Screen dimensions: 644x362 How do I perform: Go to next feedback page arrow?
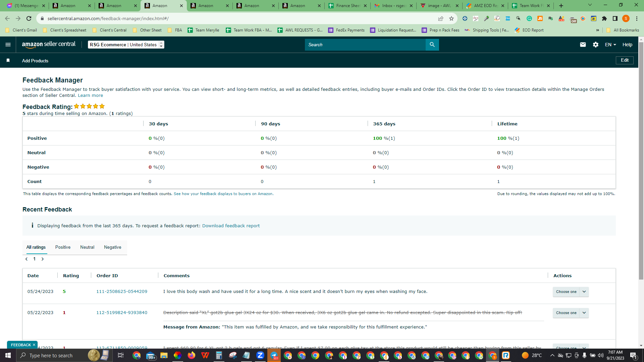pyautogui.click(x=43, y=259)
